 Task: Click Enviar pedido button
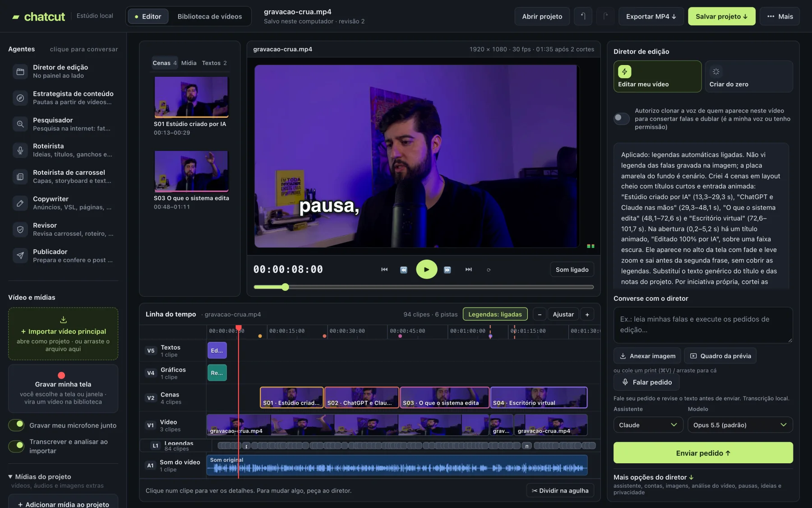(703, 453)
